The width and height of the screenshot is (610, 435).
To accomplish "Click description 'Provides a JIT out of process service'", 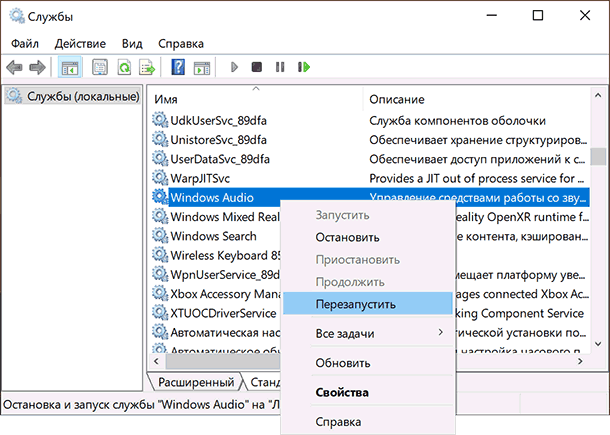I will pos(477,178).
